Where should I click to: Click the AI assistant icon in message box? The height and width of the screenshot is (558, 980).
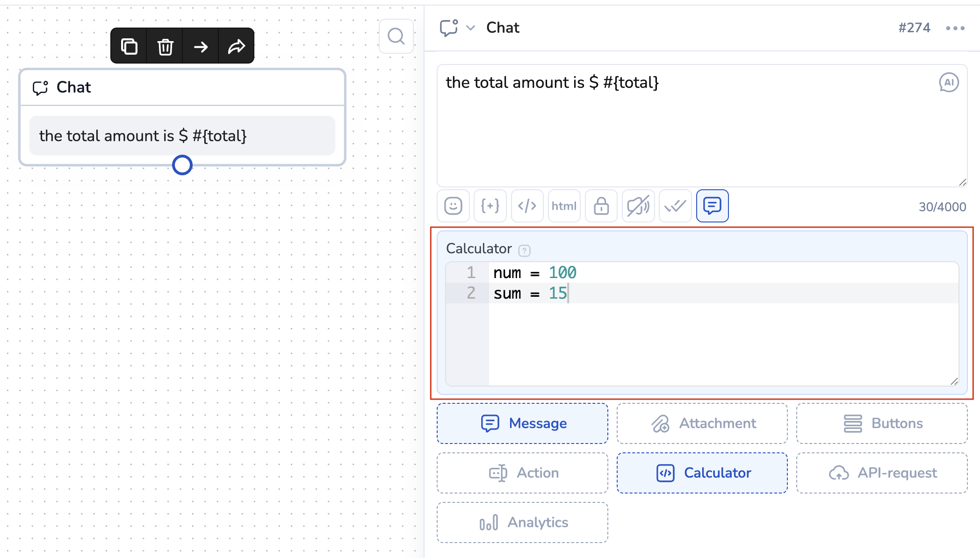tap(949, 83)
